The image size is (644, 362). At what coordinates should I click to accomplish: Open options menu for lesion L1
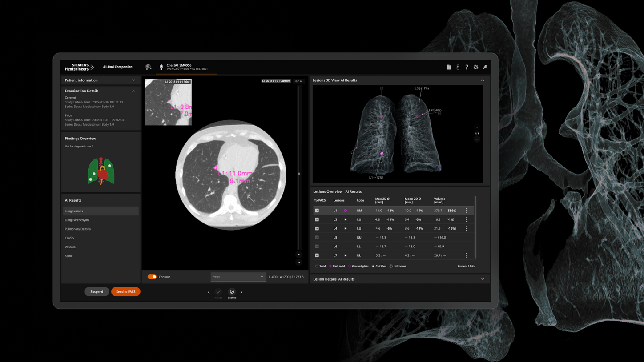pos(466,211)
